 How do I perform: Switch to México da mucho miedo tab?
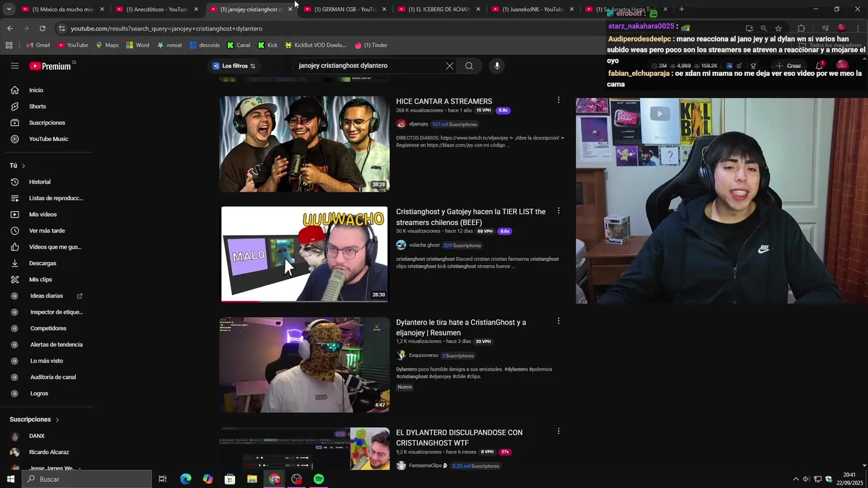click(62, 9)
